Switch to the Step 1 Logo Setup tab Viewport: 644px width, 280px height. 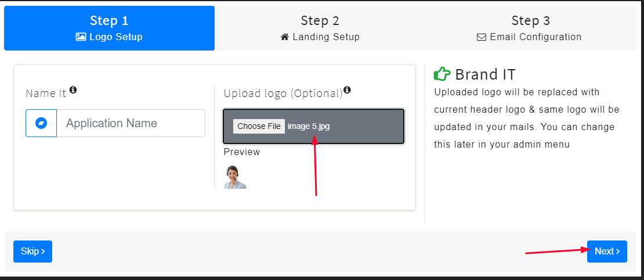pos(109,28)
